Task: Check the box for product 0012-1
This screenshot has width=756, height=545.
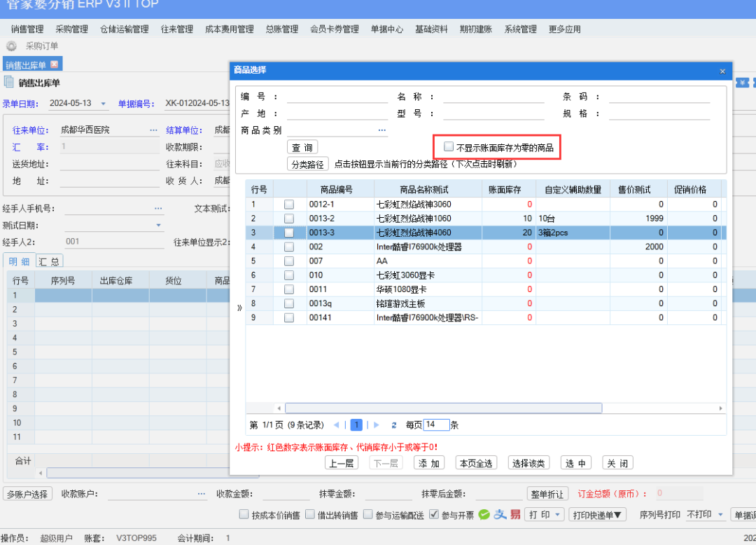Action: pos(289,205)
